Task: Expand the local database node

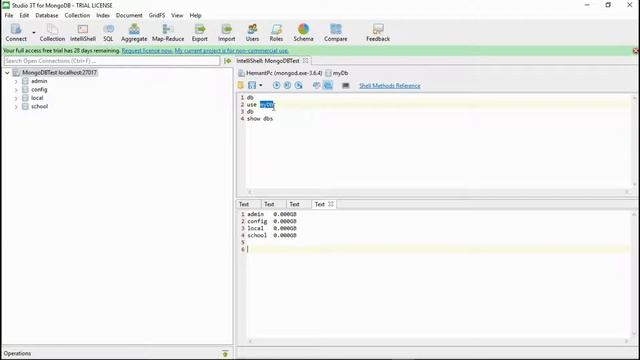Action: [x=16, y=98]
